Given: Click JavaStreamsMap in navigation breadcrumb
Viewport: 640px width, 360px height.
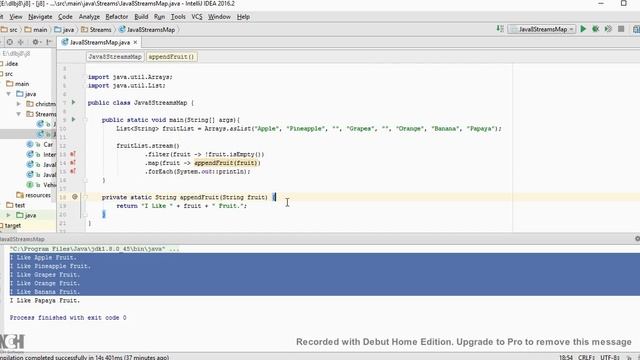Looking at the screenshot, I should 147,29.
